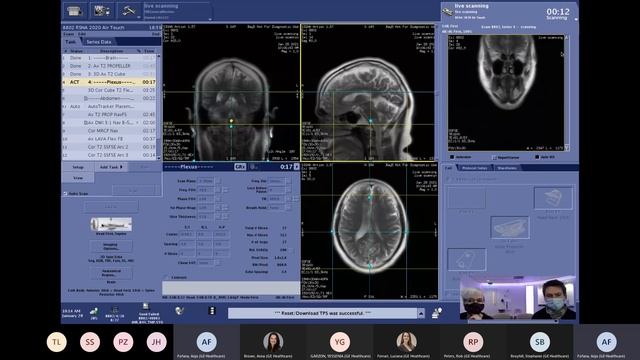This screenshot has width=640, height=360.
Task: Select the 'Ax T2 PROP RadFS' task
Action: (109, 115)
